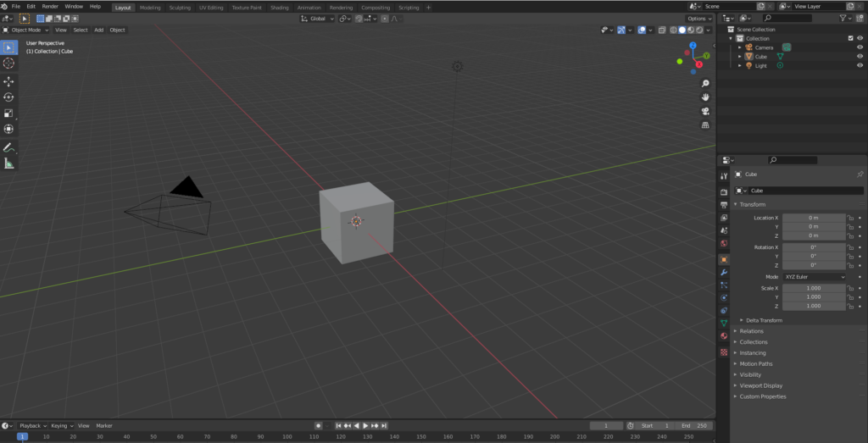Toggle camera view icon
The width and height of the screenshot is (868, 443).
click(705, 111)
